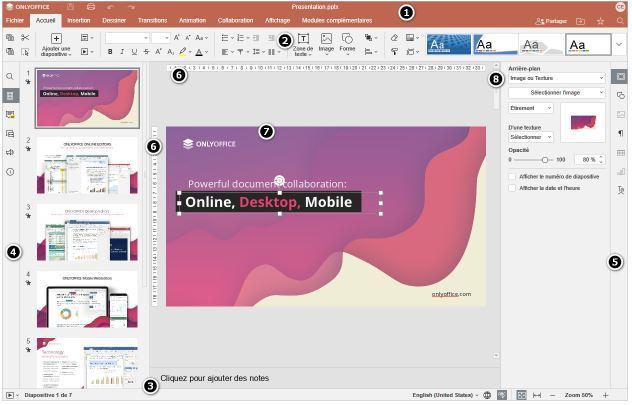Toggle Fit to slide icon in status bar
The height and width of the screenshot is (405, 632).
pos(521,395)
